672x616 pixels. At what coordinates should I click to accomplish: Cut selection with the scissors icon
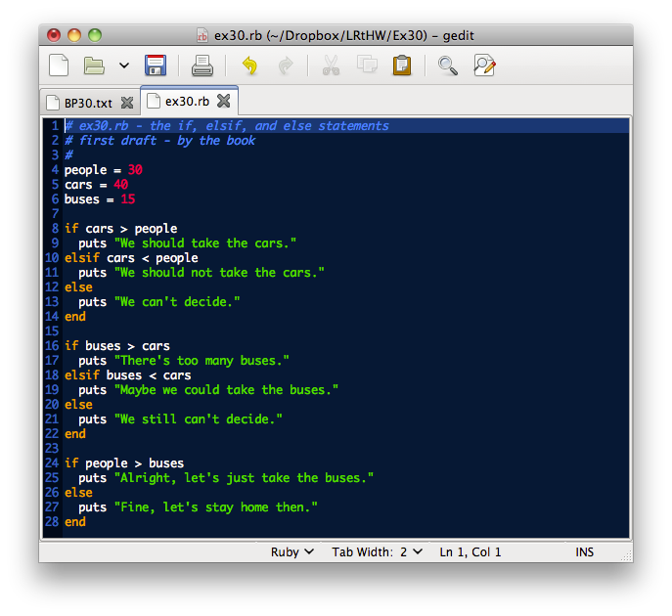(x=331, y=66)
